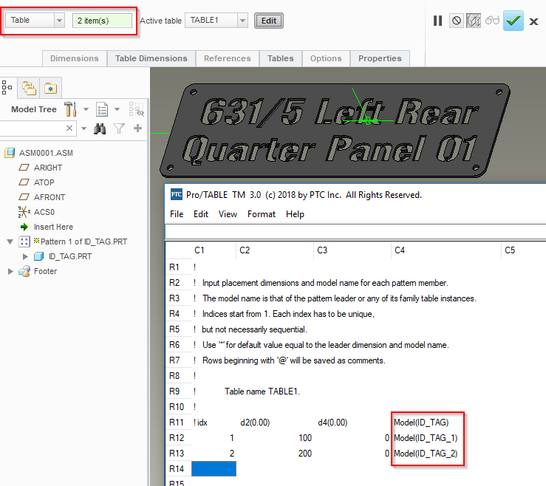Expand the ID_TAG.PRT node
546x486 pixels.
[25, 256]
